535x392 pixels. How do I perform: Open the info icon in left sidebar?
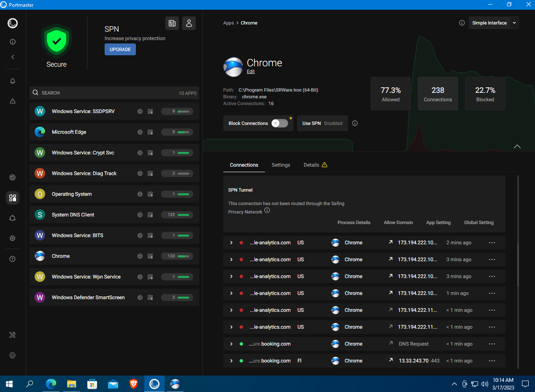coord(13,42)
